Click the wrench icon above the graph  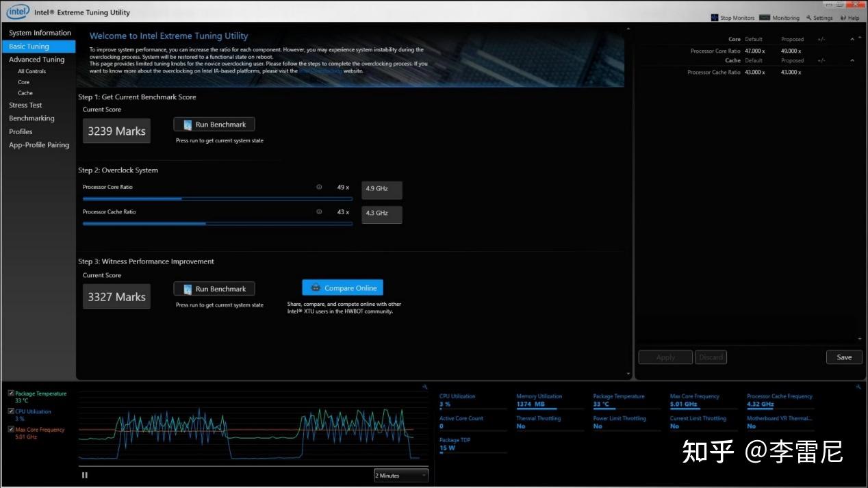[x=425, y=387]
